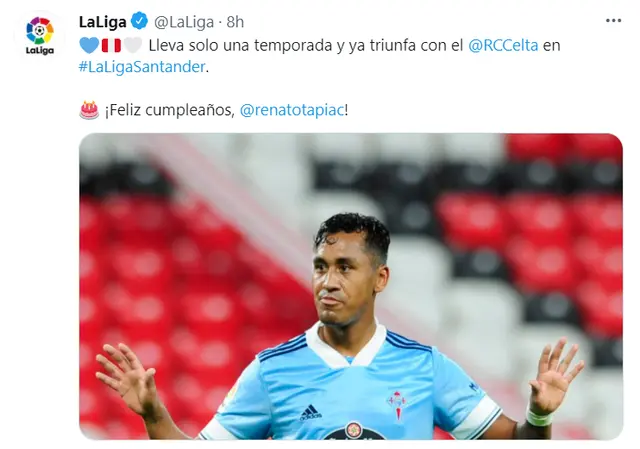This screenshot has height=449, width=640.
Task: Click the birthday cake emoji
Action: (89, 110)
